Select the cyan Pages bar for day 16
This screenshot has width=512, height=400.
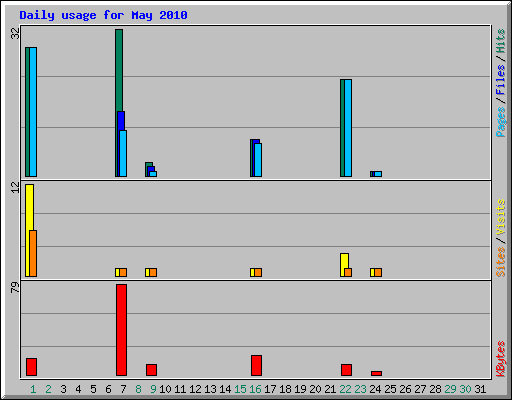[258, 160]
